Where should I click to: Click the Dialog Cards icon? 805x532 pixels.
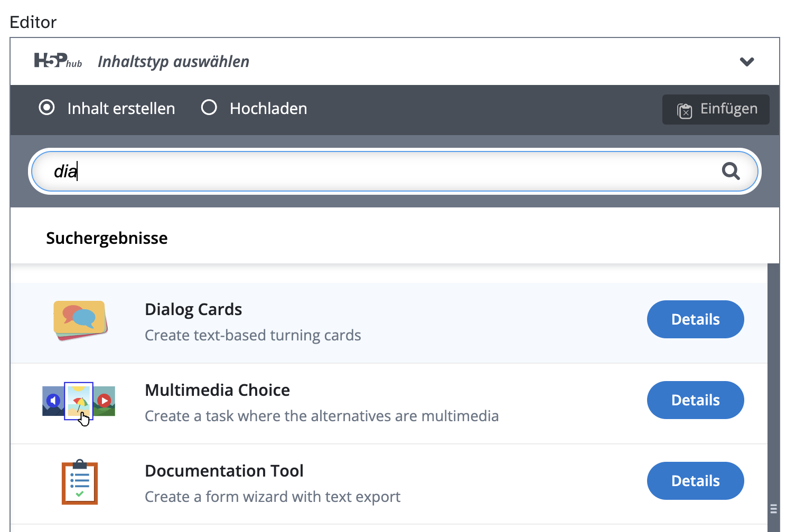pos(80,320)
